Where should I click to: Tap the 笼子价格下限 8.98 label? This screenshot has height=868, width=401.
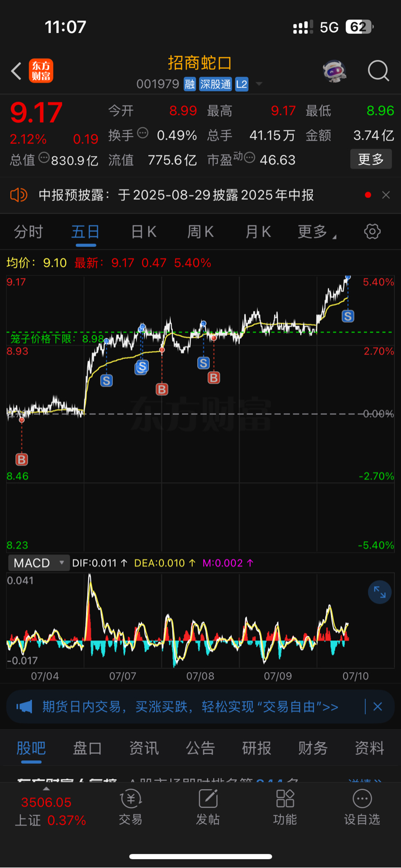(57, 339)
